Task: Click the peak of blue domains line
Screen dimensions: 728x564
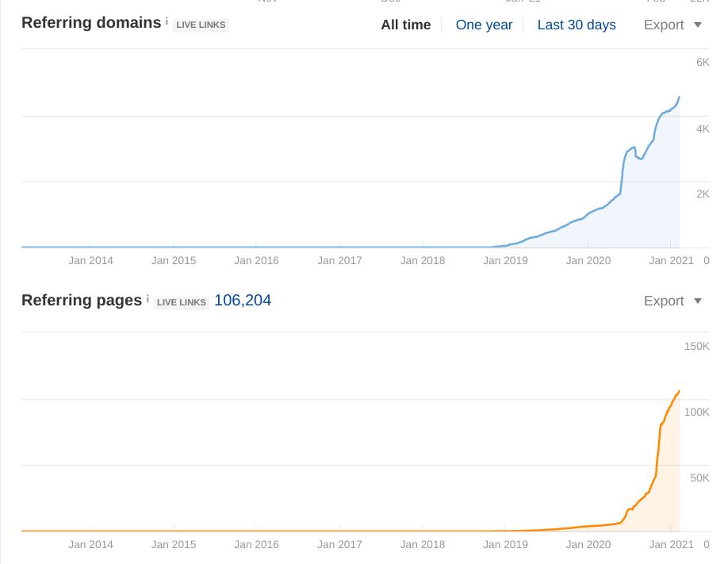Action: [680, 97]
